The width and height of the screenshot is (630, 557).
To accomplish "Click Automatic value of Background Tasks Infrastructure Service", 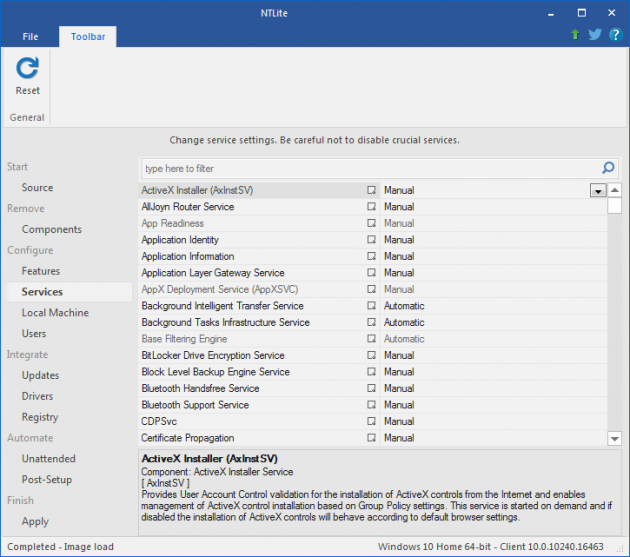I will [404, 322].
